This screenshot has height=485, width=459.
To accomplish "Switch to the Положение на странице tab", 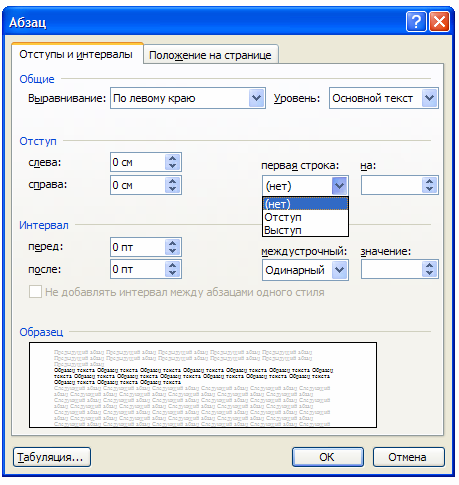I will pyautogui.click(x=210, y=55).
